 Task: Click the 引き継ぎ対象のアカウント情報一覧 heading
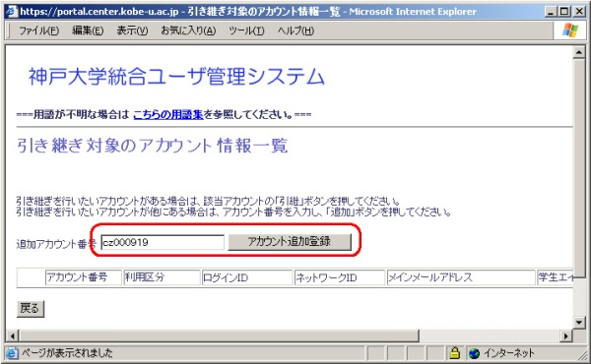(x=153, y=146)
